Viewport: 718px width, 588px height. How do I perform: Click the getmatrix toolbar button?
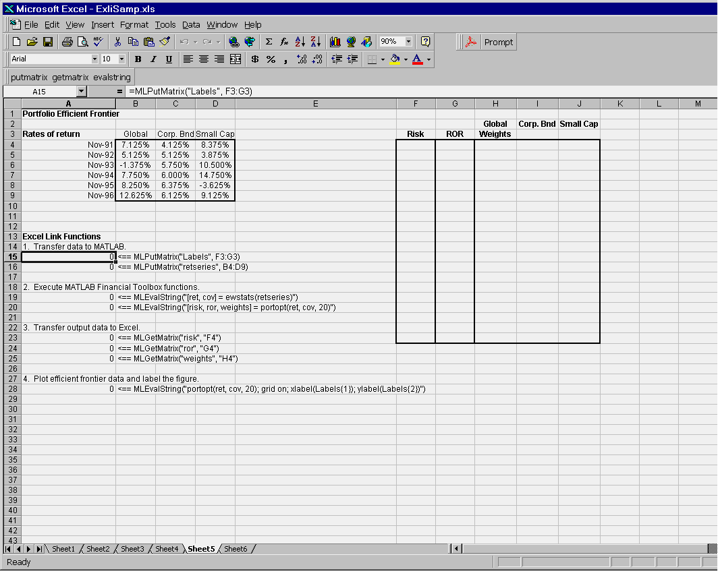[x=70, y=78]
